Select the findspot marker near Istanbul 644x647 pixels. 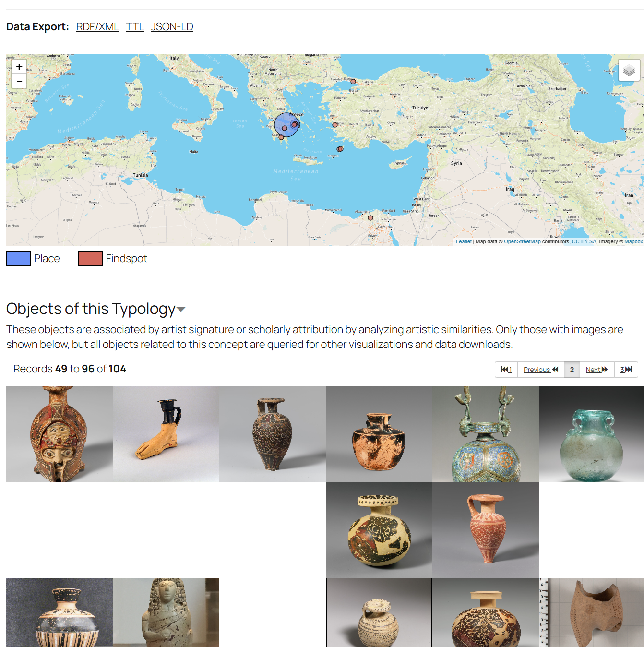click(353, 82)
